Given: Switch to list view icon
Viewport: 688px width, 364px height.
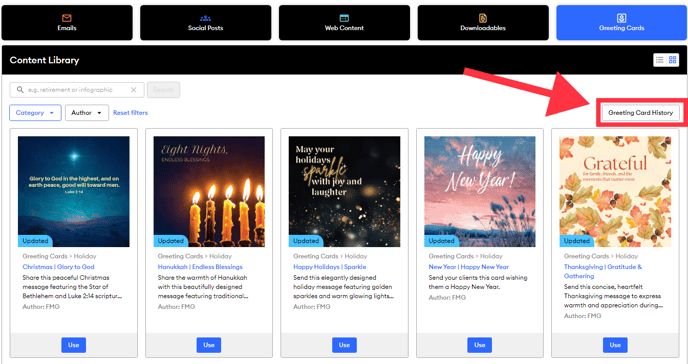Looking at the screenshot, I should click(x=659, y=60).
